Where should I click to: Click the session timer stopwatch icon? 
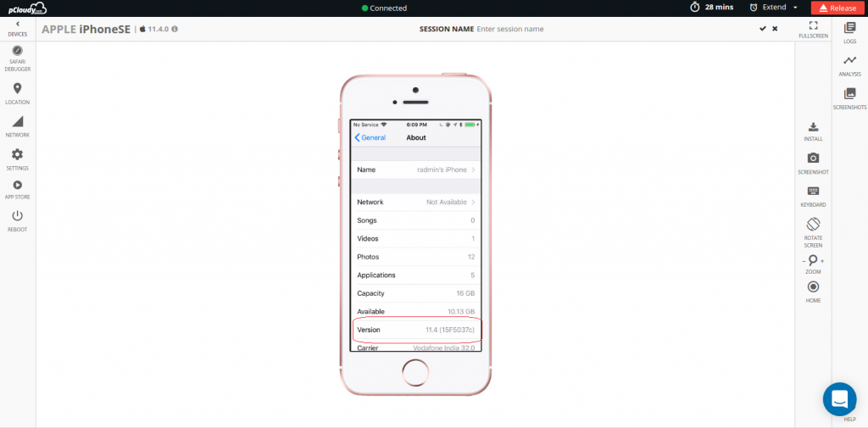click(x=695, y=8)
